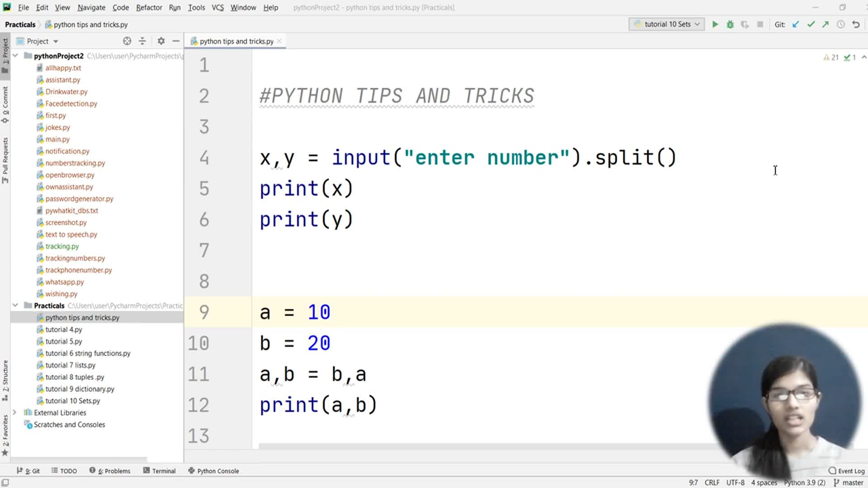The image size is (868, 488).
Task: Toggle the Favorites side tool window
Action: coord(5,435)
